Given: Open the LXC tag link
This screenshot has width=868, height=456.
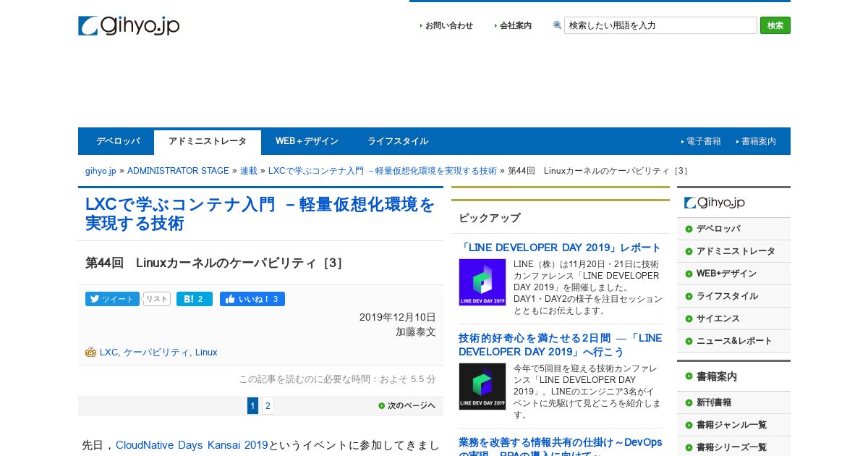Looking at the screenshot, I should [109, 352].
